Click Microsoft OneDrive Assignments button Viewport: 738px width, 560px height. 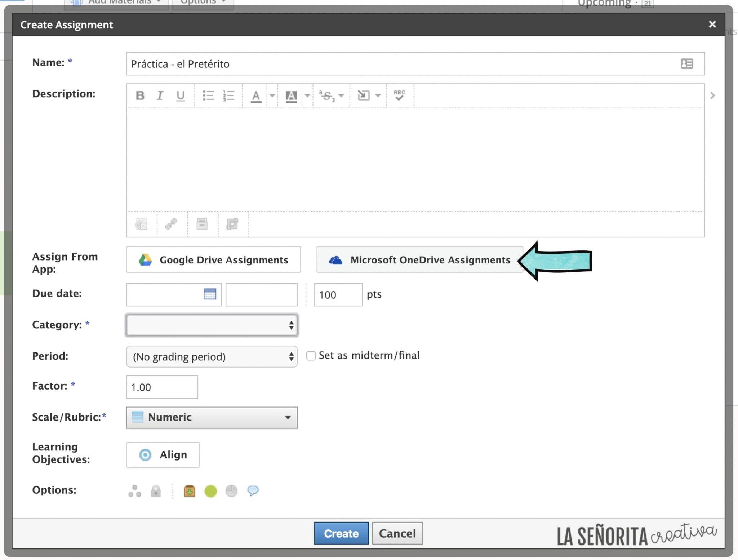pyautogui.click(x=419, y=259)
